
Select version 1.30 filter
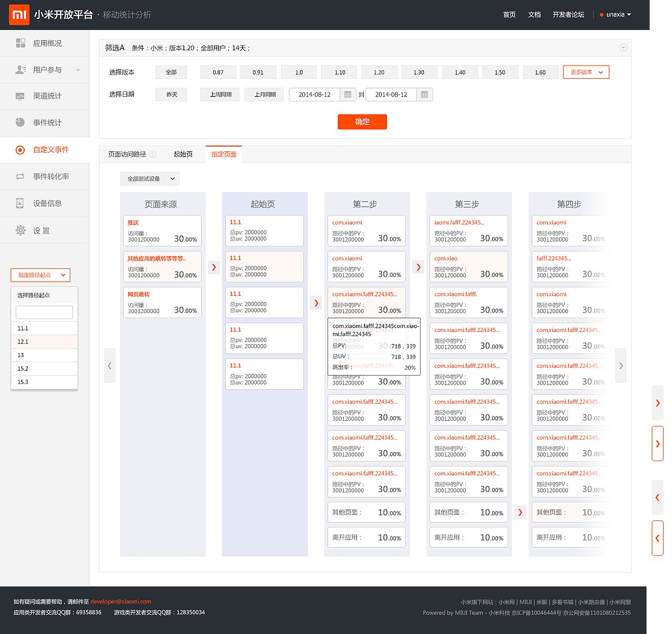[419, 72]
